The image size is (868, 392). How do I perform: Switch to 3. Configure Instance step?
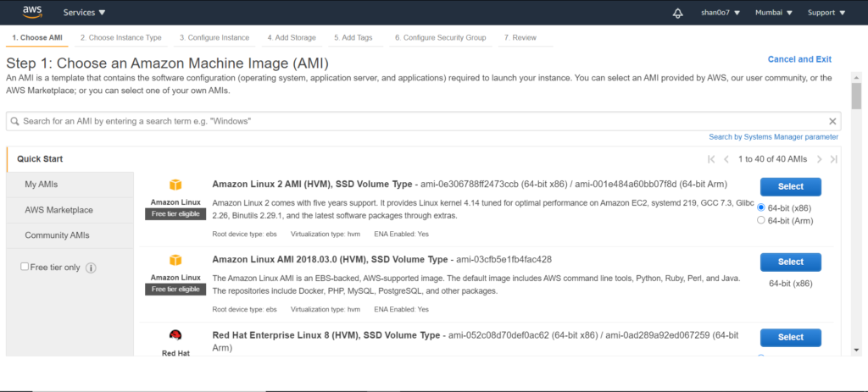coord(214,37)
